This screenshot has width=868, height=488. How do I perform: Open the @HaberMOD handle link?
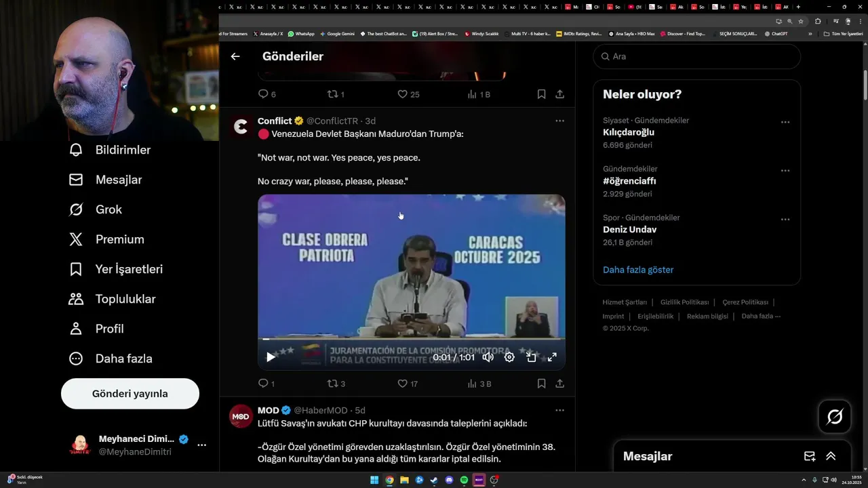[x=321, y=411]
